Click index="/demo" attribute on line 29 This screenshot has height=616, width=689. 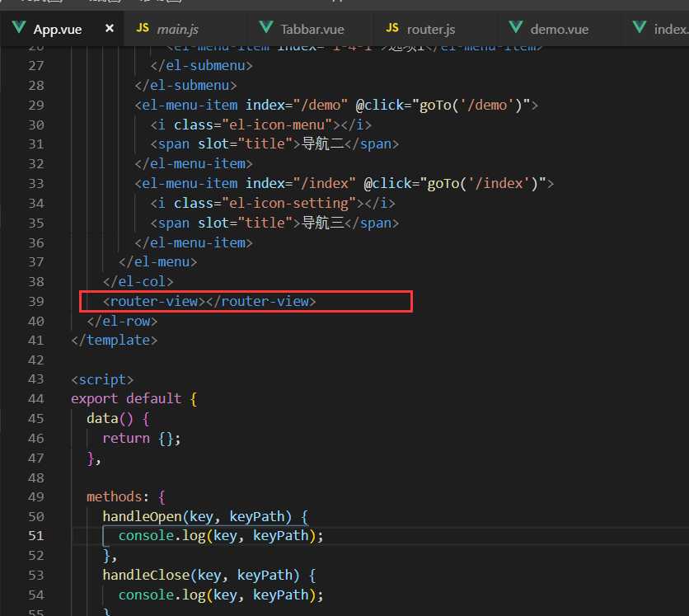click(x=296, y=106)
